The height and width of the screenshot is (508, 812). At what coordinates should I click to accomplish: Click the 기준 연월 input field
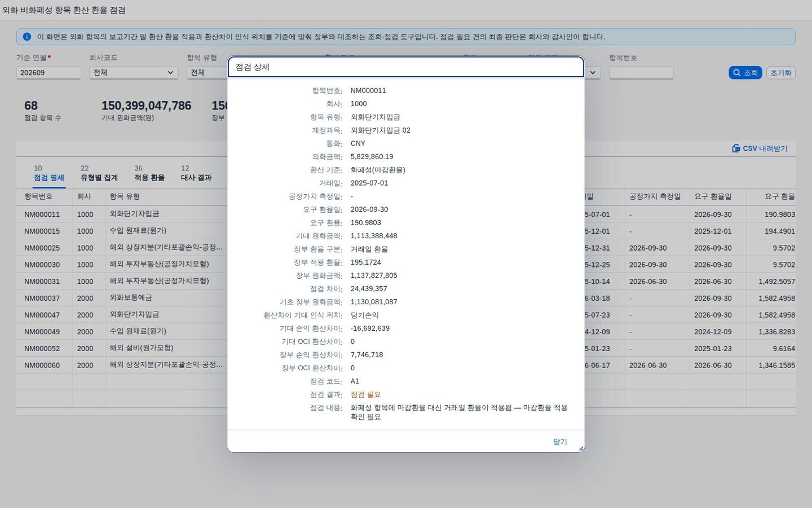48,73
